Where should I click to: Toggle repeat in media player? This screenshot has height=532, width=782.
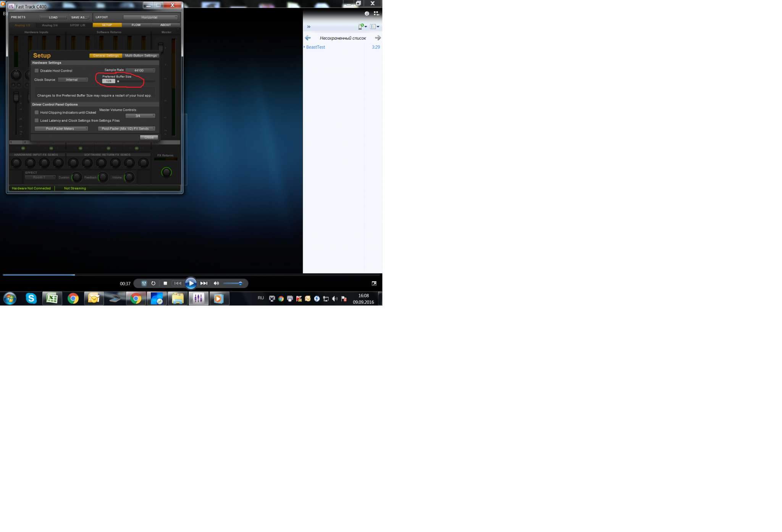tap(153, 283)
